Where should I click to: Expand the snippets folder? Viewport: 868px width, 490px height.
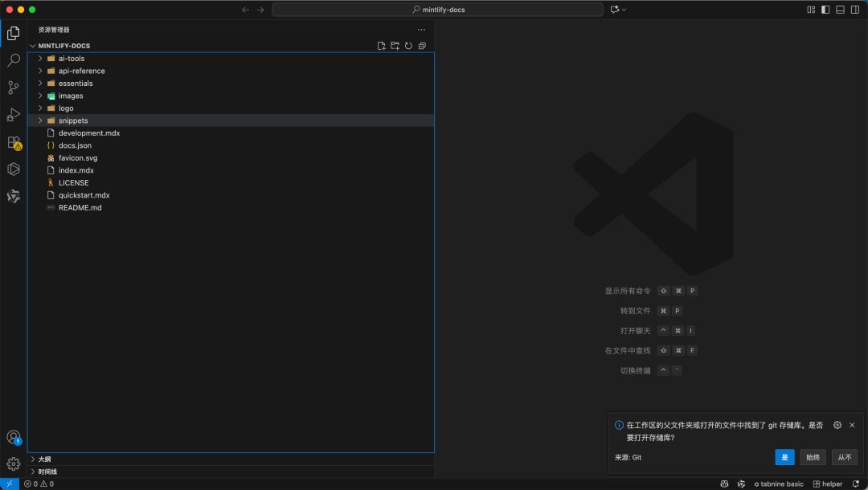231,120
